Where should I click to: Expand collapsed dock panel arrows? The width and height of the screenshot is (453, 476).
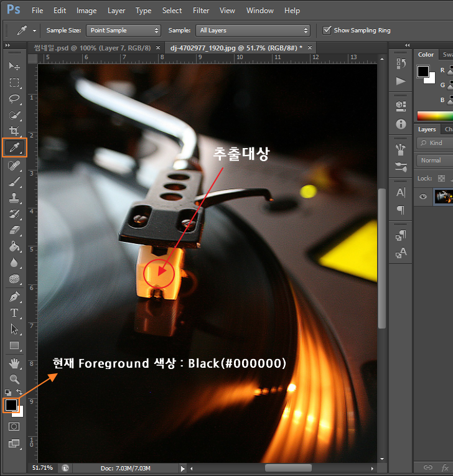(x=407, y=45)
